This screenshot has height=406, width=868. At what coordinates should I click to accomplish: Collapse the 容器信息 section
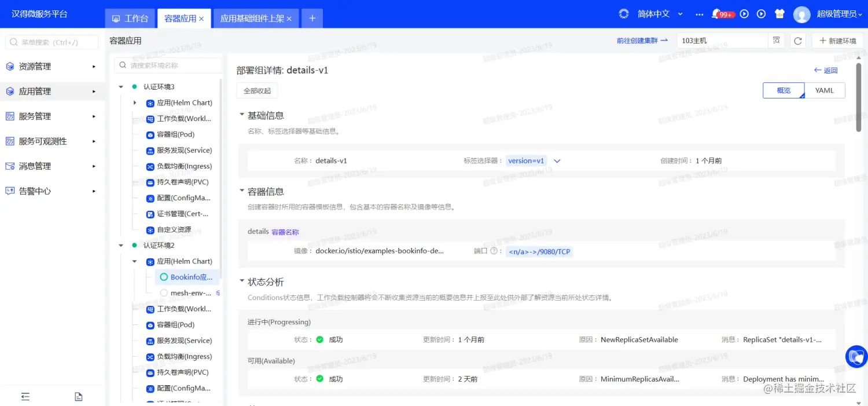[x=242, y=192]
